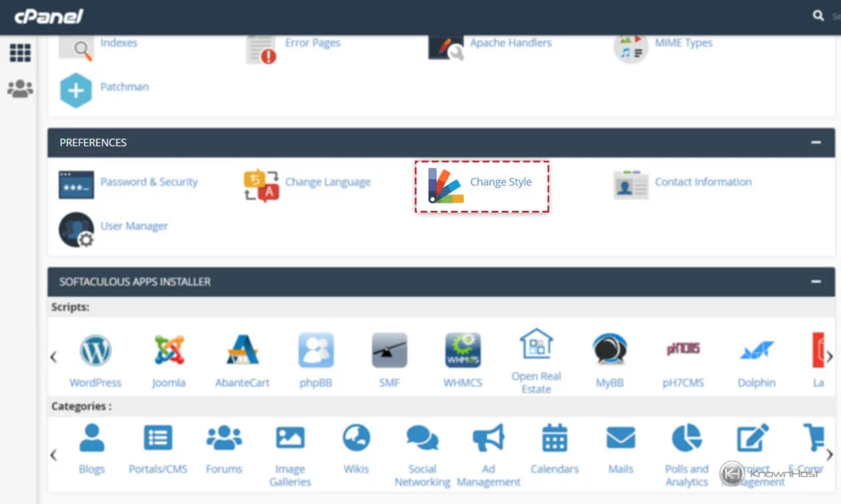Open the Calendars category icon
The height and width of the screenshot is (504, 841).
pos(554,438)
